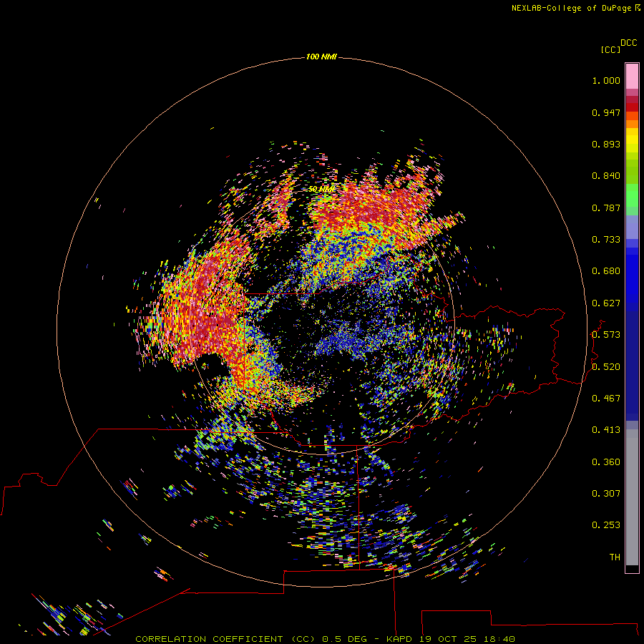The height and width of the screenshot is (644, 644).
Task: Click the 100 NMI range ring label
Action: click(x=321, y=57)
